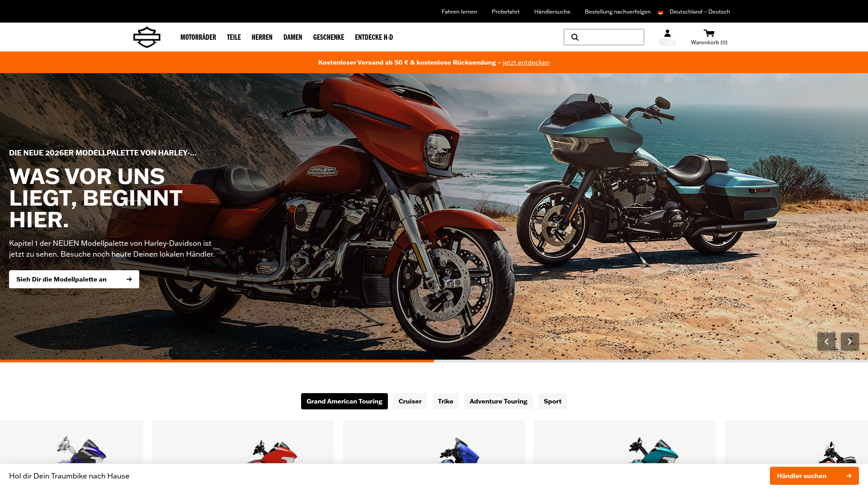The image size is (868, 488).
Task: Click Sieh Dir die Modellpalette an button
Action: point(74,279)
